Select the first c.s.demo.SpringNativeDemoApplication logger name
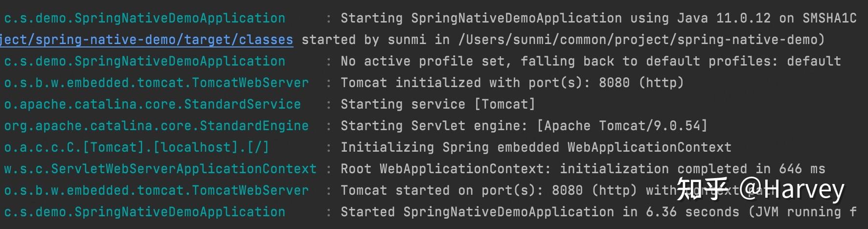Screen dimensions: 868x229 tap(145, 18)
